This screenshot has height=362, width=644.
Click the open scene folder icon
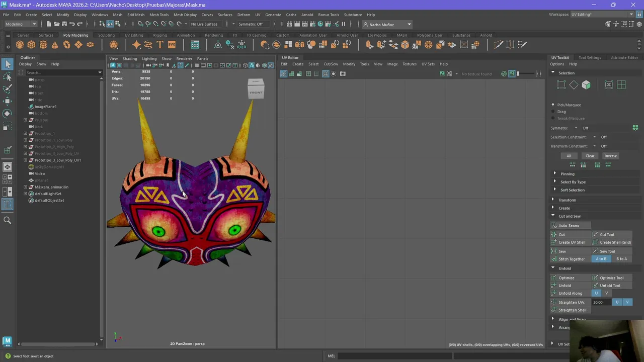(56, 24)
